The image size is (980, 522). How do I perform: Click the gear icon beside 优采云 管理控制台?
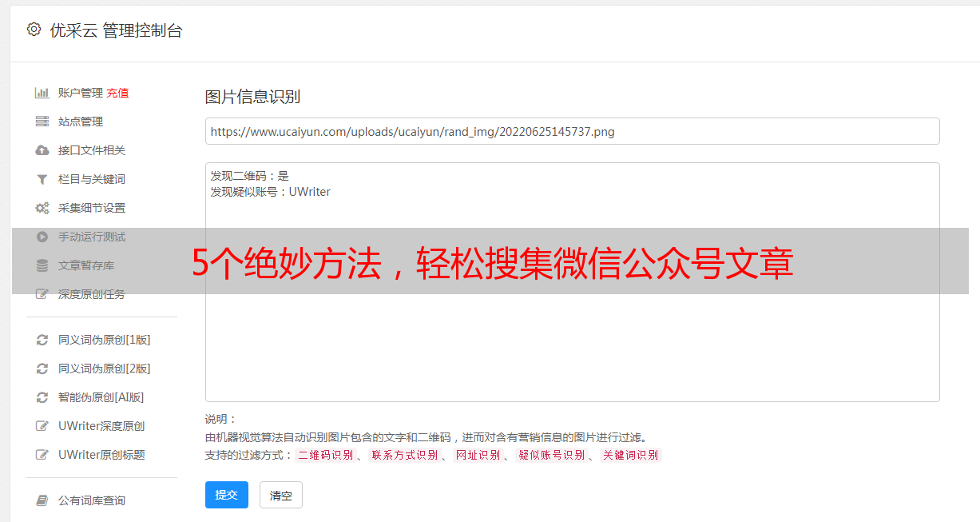click(34, 30)
